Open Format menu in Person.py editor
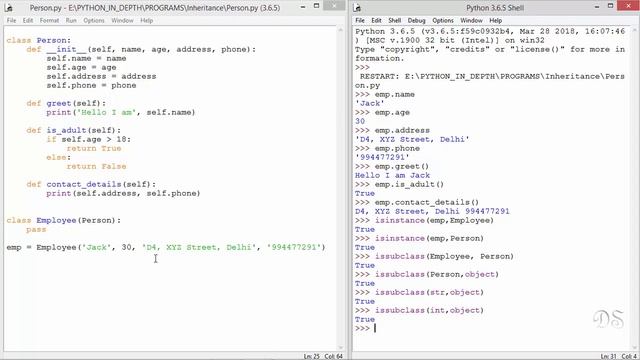This screenshot has width=640, height=360. tap(49, 20)
